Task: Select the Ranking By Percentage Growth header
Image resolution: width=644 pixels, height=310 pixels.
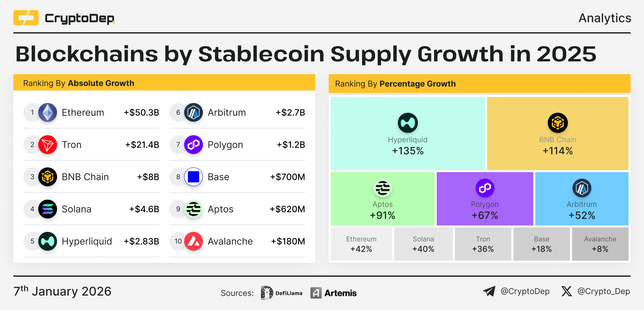Action: point(395,84)
